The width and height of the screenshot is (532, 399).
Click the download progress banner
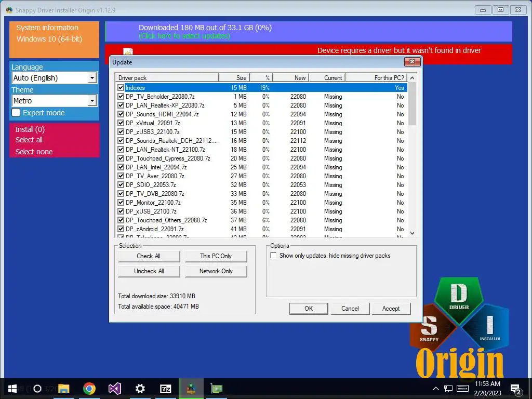coord(309,32)
